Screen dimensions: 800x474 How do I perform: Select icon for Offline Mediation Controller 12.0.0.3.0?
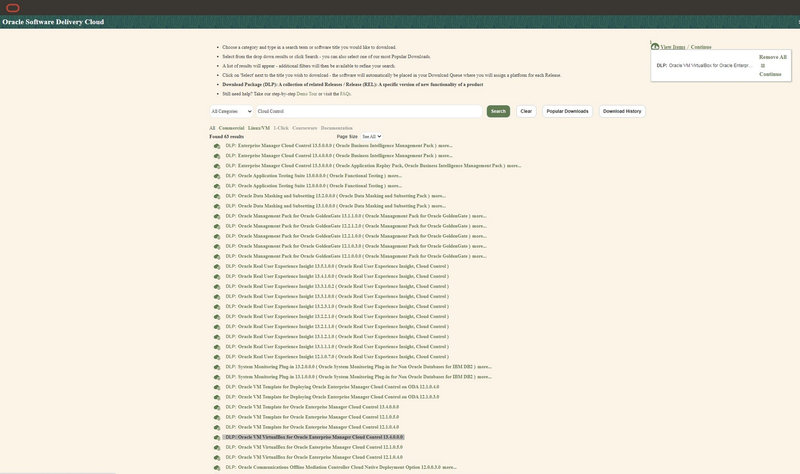point(217,468)
